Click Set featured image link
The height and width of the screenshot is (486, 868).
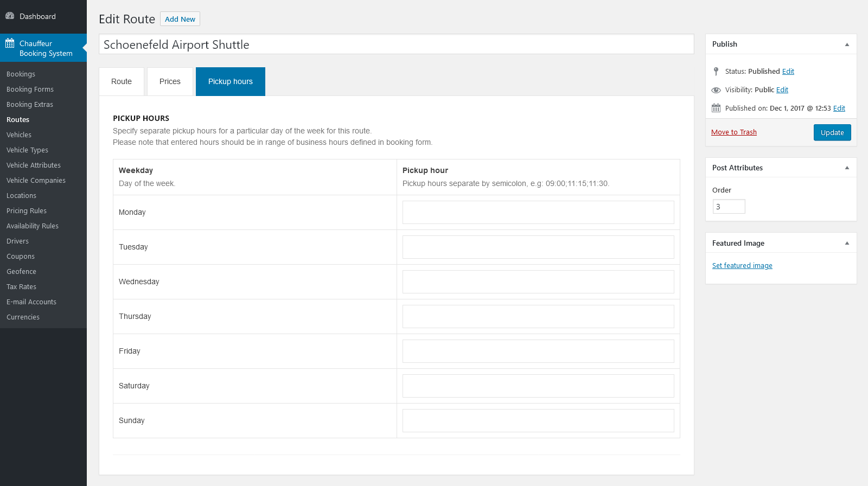point(742,265)
